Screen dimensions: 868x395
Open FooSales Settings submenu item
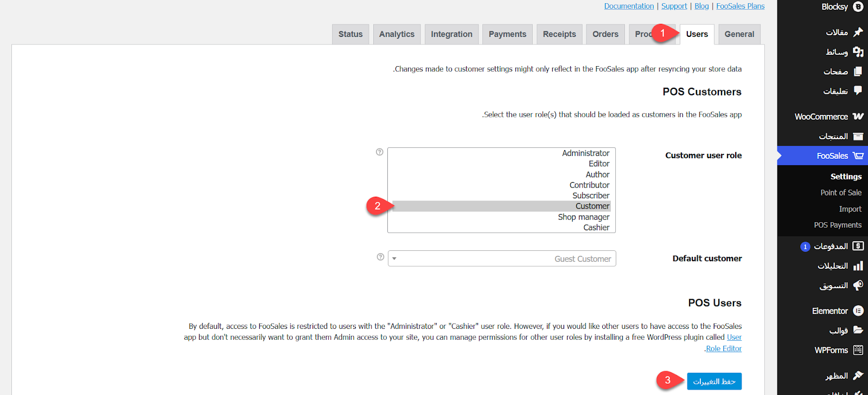coord(846,177)
